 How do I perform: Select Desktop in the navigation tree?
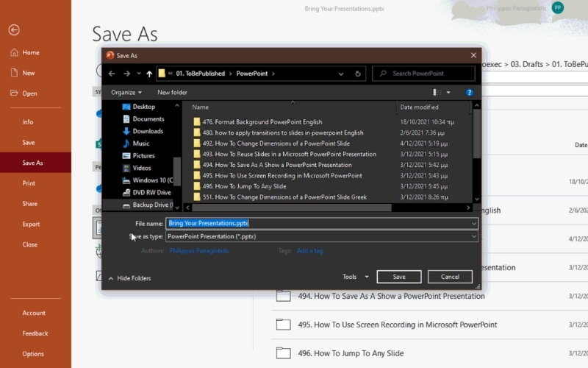[143, 107]
